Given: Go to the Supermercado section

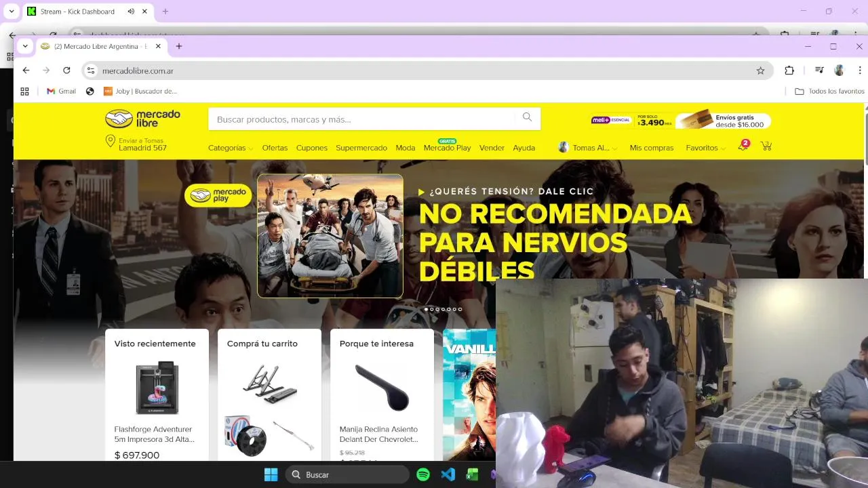Looking at the screenshot, I should (361, 148).
